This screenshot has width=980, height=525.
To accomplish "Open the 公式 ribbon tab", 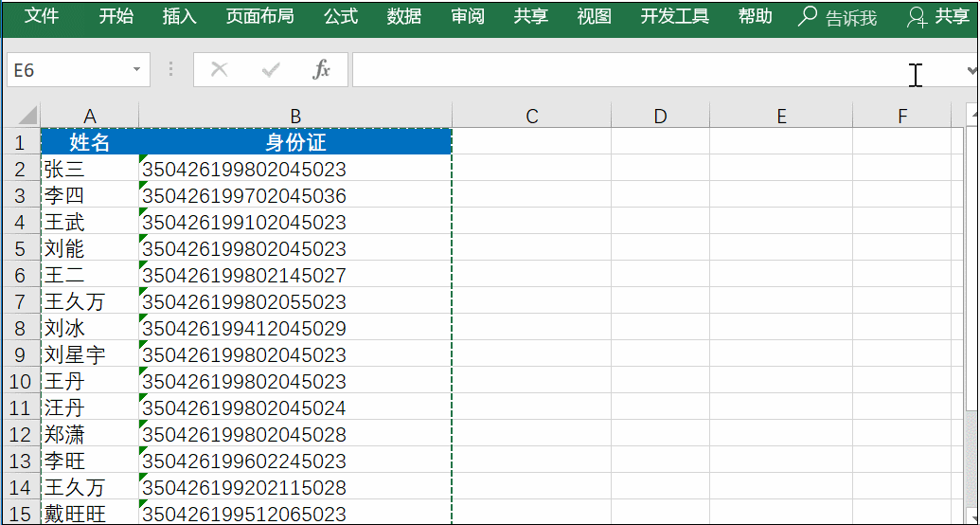I will tap(341, 16).
